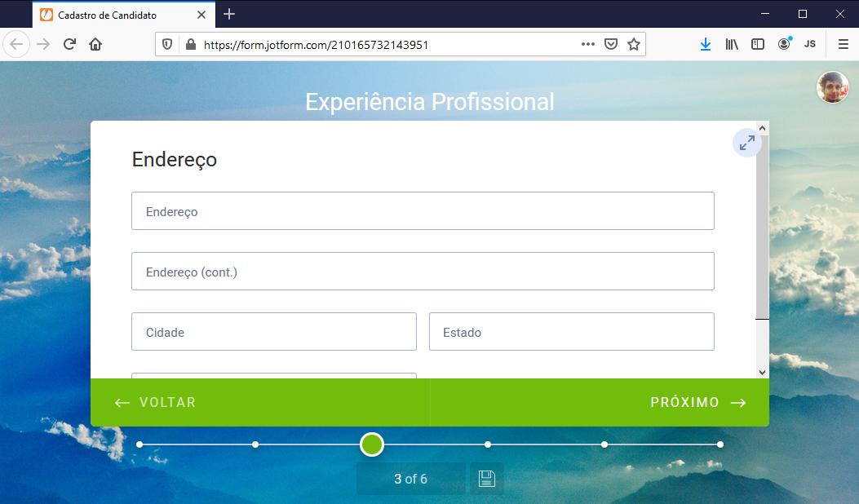Go back to the previous browser page
The height and width of the screenshot is (504, 859).
click(16, 44)
